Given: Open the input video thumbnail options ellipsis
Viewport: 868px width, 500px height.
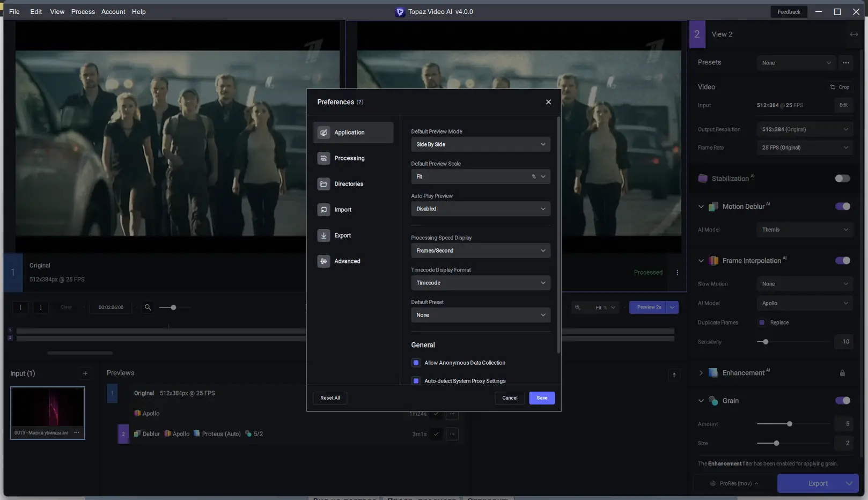Looking at the screenshot, I should click(77, 432).
